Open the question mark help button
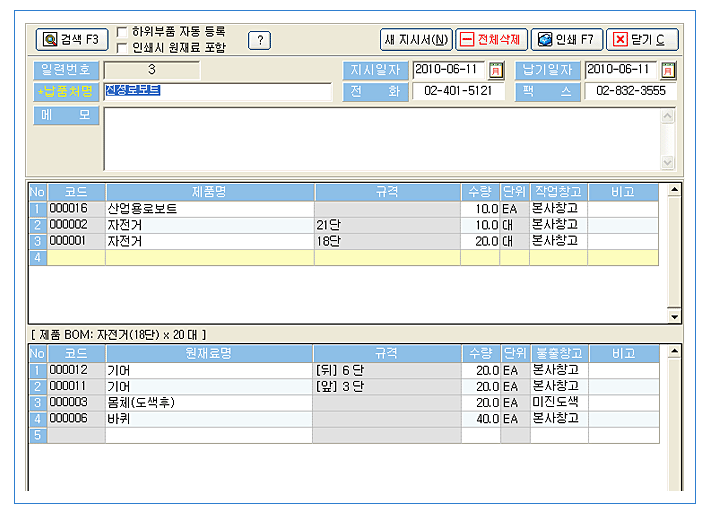 click(x=259, y=40)
